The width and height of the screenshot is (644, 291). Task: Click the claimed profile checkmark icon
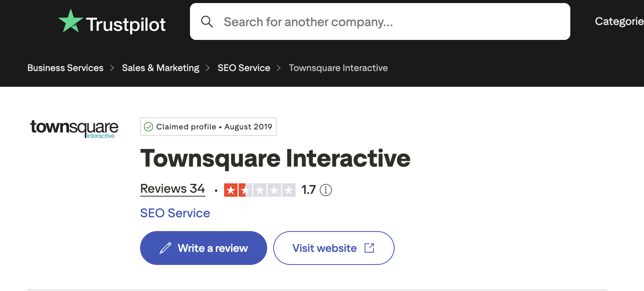coord(149,127)
